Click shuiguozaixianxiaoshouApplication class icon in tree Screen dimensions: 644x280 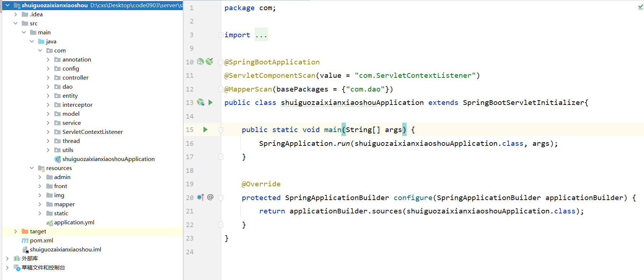pyautogui.click(x=57, y=159)
